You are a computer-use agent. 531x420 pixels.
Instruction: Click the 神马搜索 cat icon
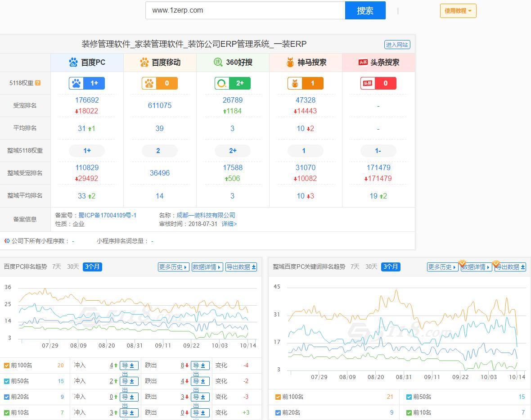pos(291,62)
